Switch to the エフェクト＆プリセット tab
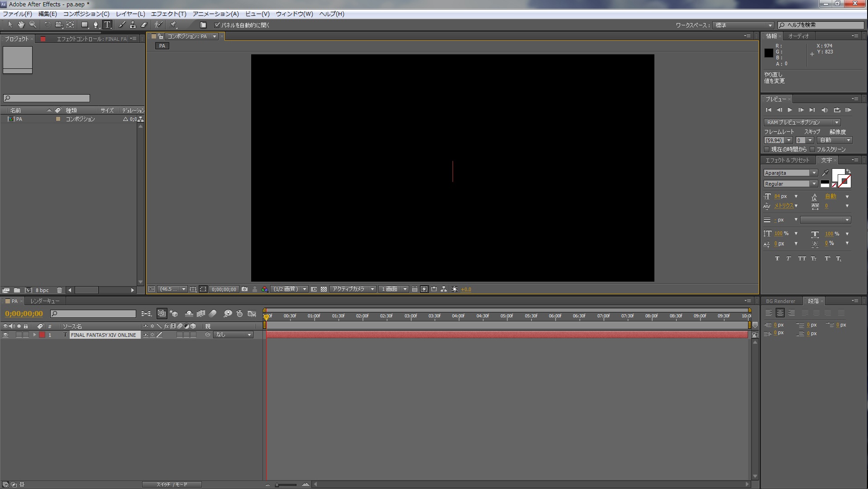 coord(787,160)
